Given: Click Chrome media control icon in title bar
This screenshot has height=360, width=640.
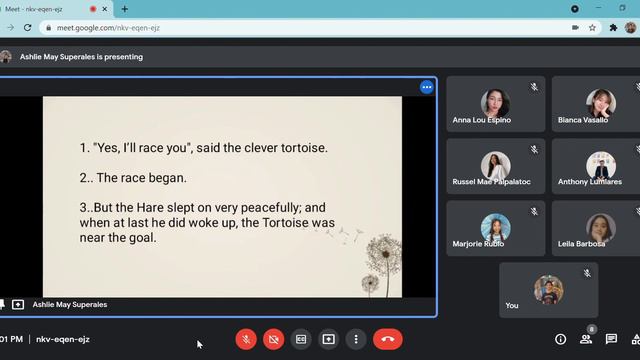Looking at the screenshot, I should [x=575, y=9].
